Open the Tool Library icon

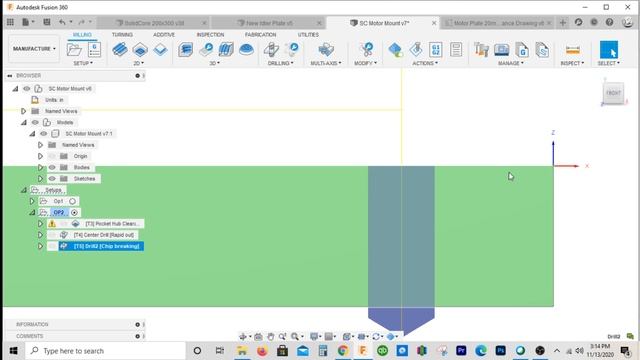pos(482,50)
